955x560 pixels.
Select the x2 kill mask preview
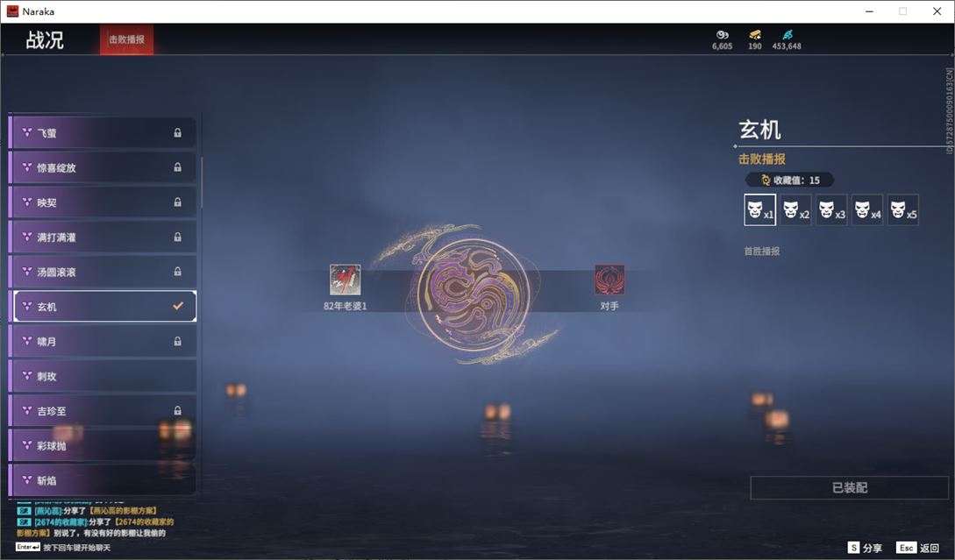tap(795, 210)
